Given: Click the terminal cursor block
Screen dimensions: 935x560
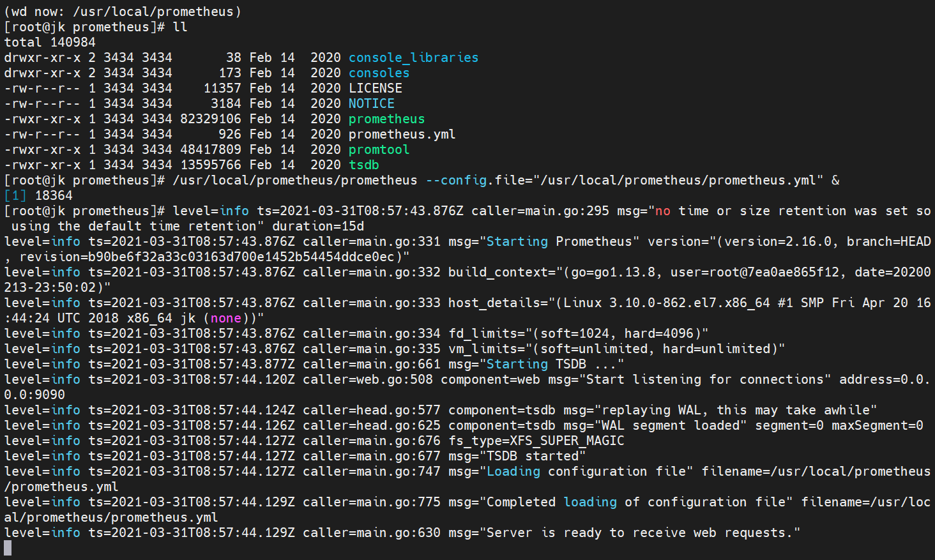Looking at the screenshot, I should 8,547.
